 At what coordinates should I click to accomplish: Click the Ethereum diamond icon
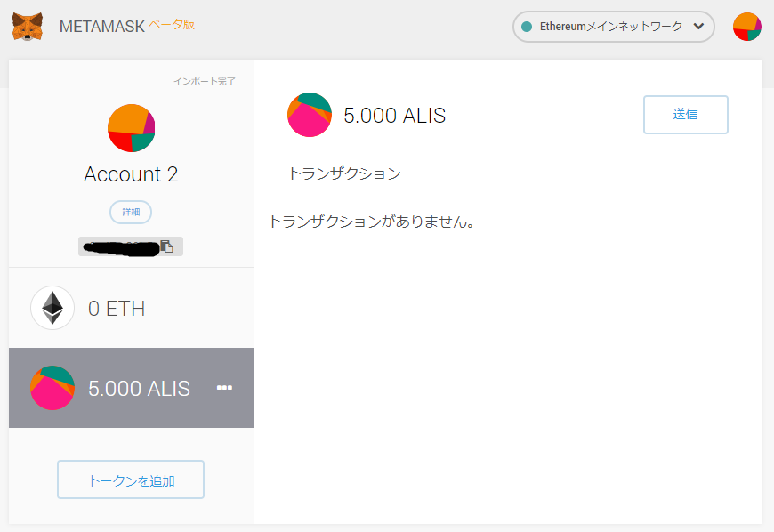coord(52,308)
